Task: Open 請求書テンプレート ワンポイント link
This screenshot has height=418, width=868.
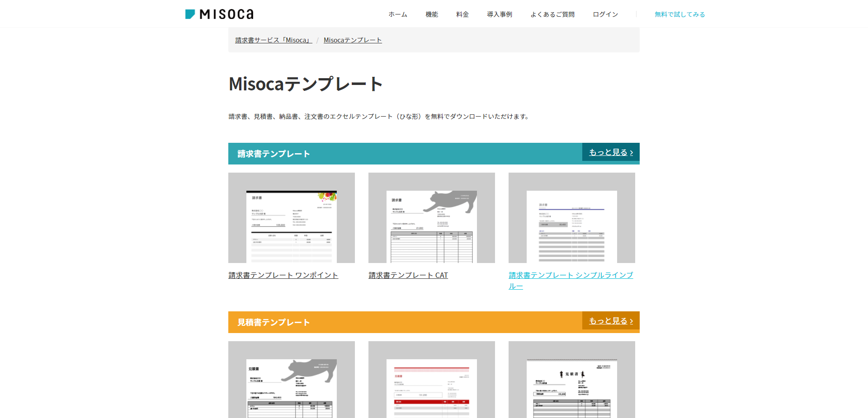Action: 283,275
